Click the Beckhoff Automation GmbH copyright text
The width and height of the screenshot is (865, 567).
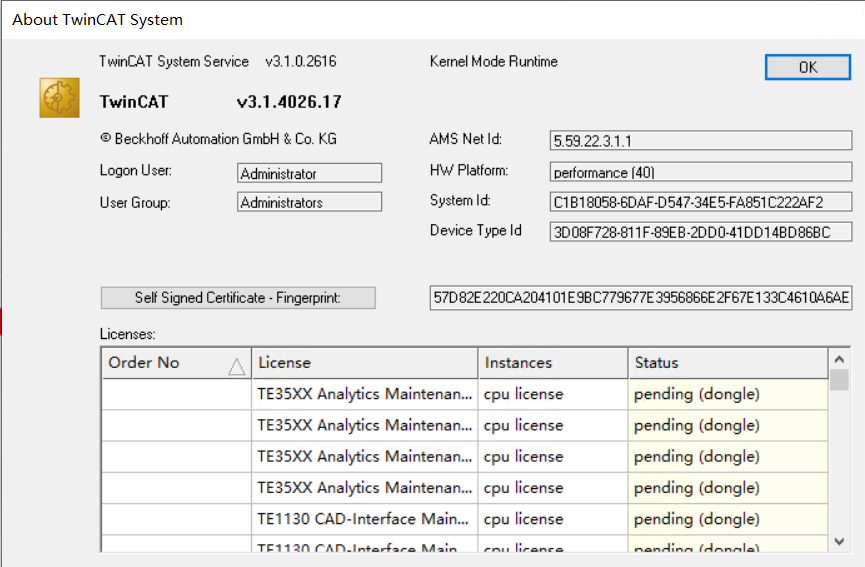pos(218,138)
